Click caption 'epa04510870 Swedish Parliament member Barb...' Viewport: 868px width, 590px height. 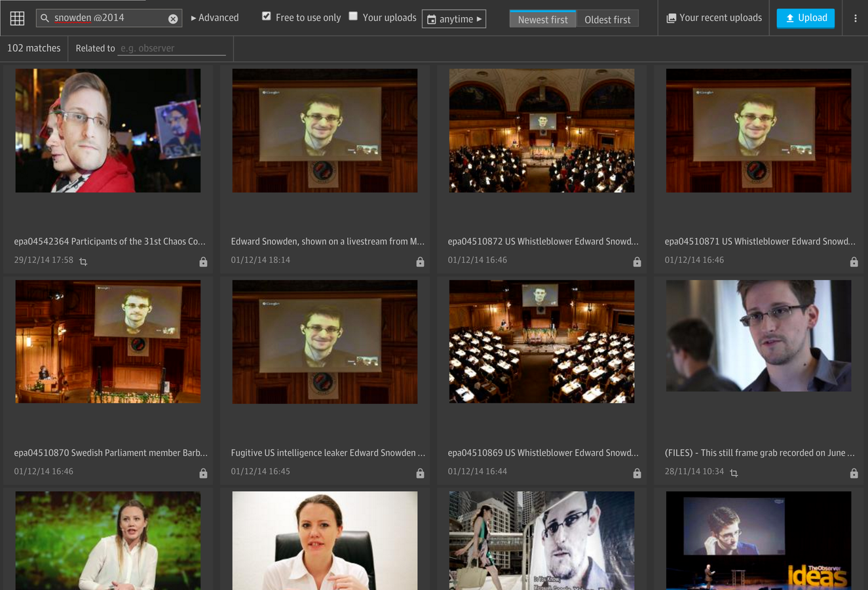coord(111,452)
